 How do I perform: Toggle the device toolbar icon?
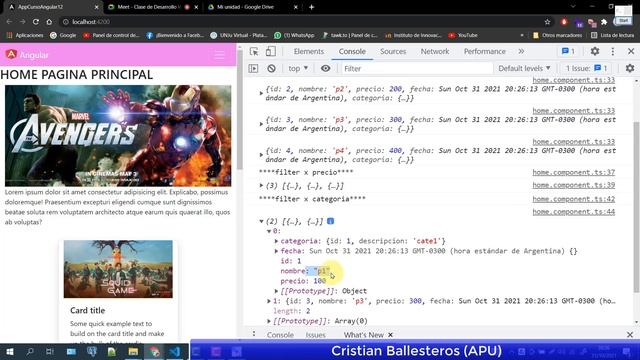[270, 51]
